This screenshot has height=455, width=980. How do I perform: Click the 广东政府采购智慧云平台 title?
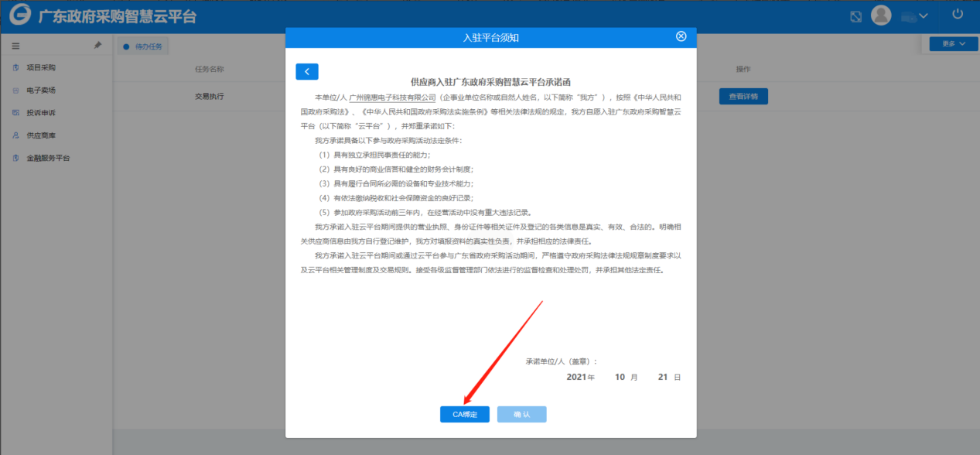tap(118, 15)
